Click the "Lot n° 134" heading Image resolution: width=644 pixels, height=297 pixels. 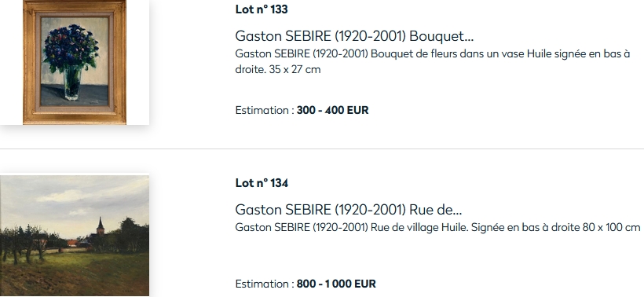tap(262, 183)
